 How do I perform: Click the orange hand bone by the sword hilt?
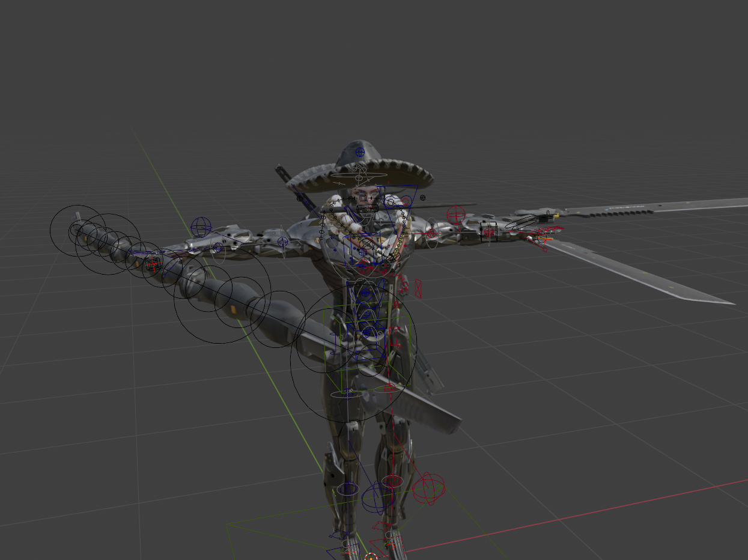click(x=544, y=240)
